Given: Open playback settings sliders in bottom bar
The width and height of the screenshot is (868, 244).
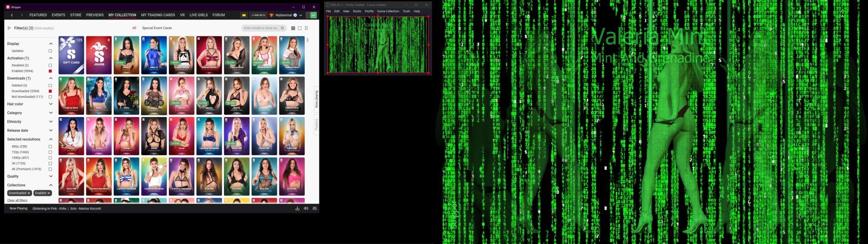Looking at the screenshot, I should 315,208.
